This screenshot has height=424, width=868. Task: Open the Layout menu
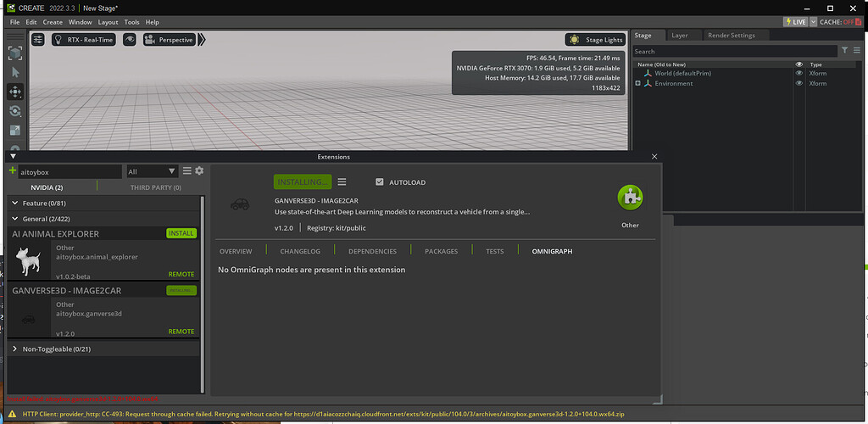coord(108,22)
